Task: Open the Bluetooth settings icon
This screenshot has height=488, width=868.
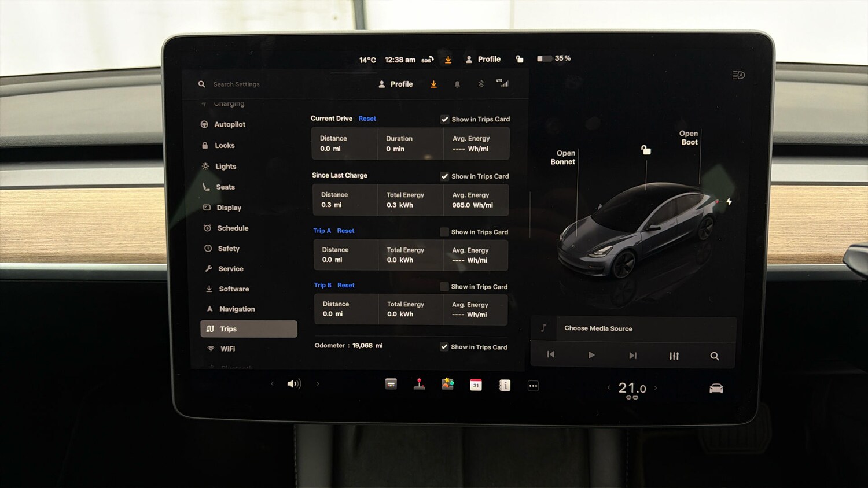Action: [x=481, y=84]
